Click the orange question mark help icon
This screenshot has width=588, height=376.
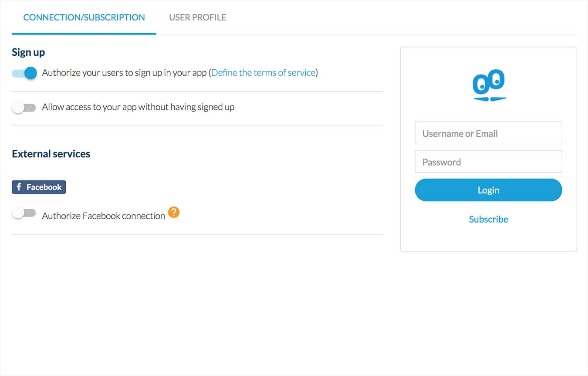pyautogui.click(x=174, y=213)
